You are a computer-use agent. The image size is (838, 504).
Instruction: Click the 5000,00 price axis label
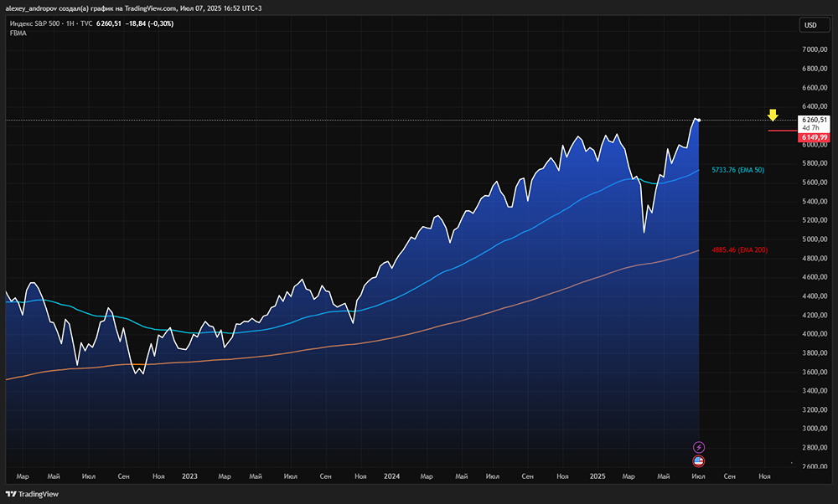click(815, 239)
